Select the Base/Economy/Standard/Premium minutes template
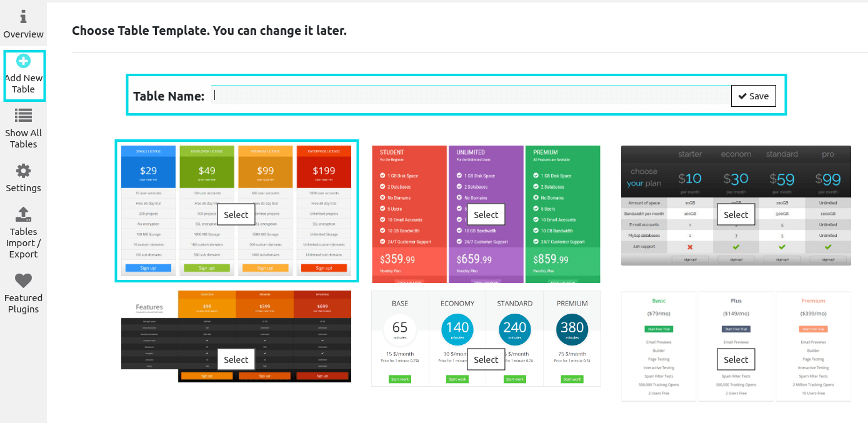 tap(486, 359)
